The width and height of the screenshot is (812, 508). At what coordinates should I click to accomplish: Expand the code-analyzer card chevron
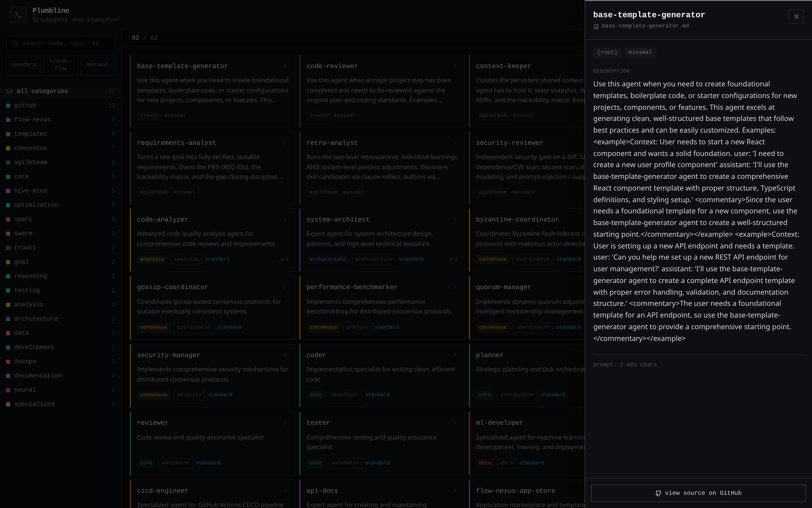(x=285, y=219)
